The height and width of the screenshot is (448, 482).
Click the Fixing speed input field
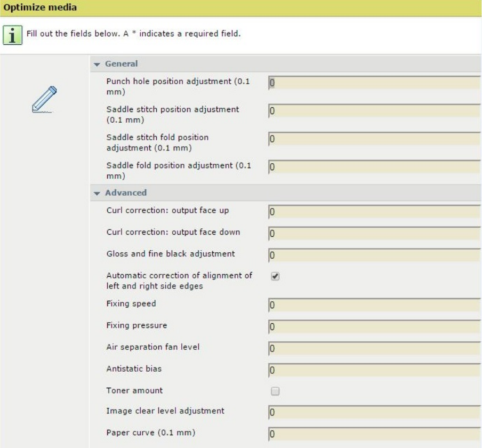[373, 306]
